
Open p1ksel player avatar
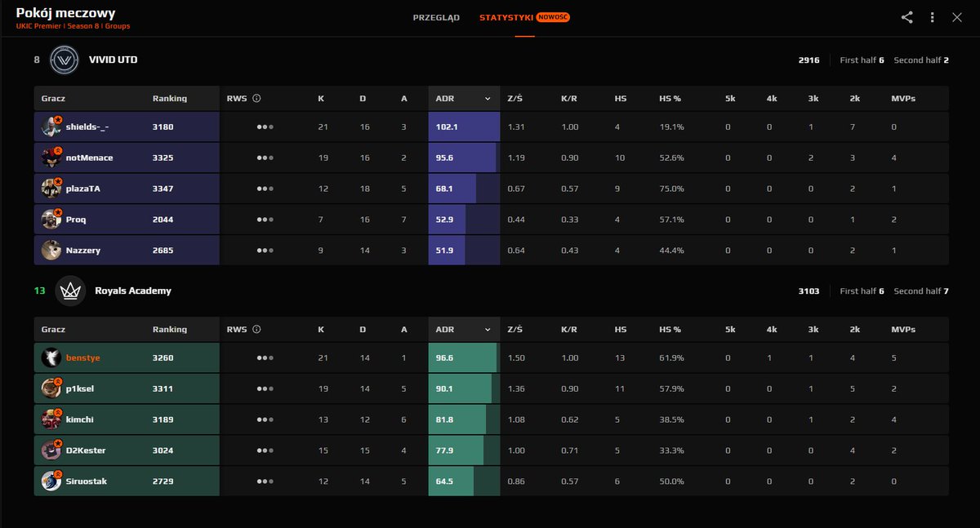(x=51, y=388)
